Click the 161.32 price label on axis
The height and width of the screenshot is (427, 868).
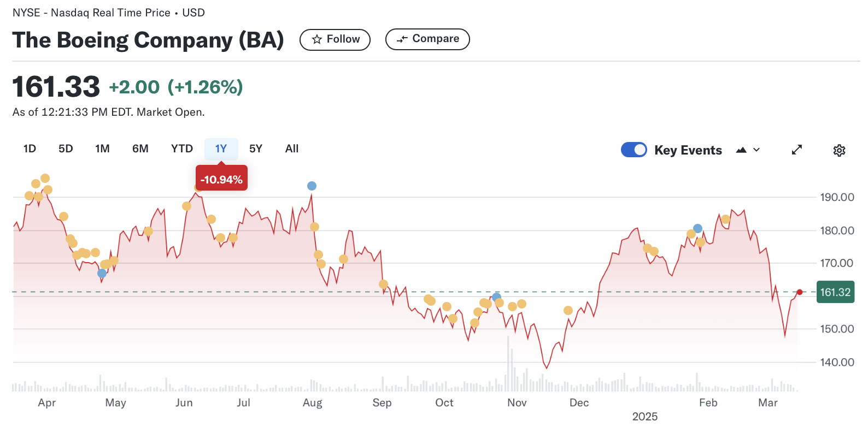pos(835,292)
